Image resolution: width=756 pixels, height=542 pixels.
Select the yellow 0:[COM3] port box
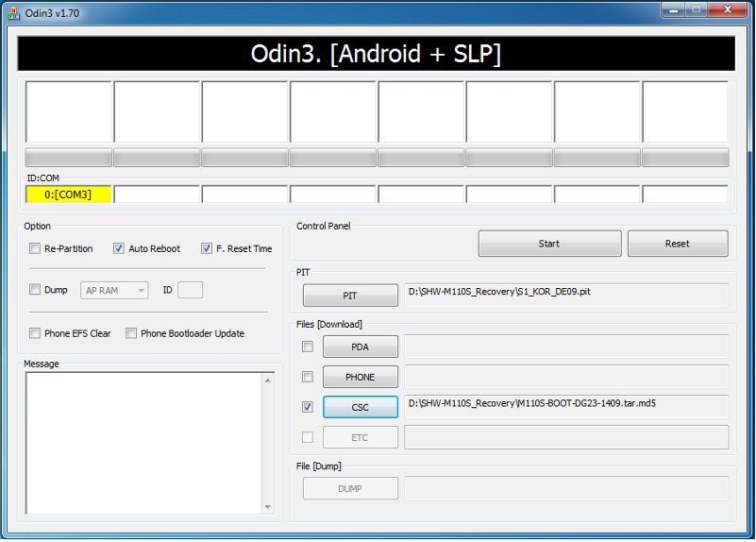[x=69, y=195]
